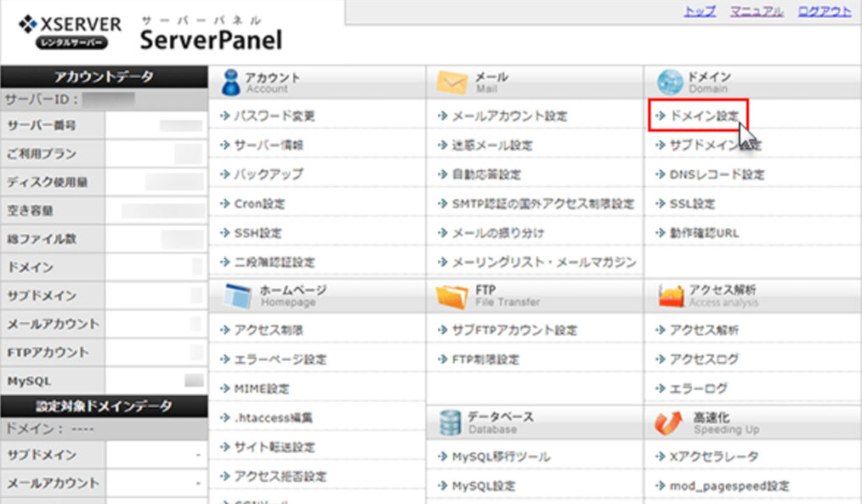This screenshot has width=862, height=504.
Task: Click the Homepage window icon
Action: pos(238,295)
